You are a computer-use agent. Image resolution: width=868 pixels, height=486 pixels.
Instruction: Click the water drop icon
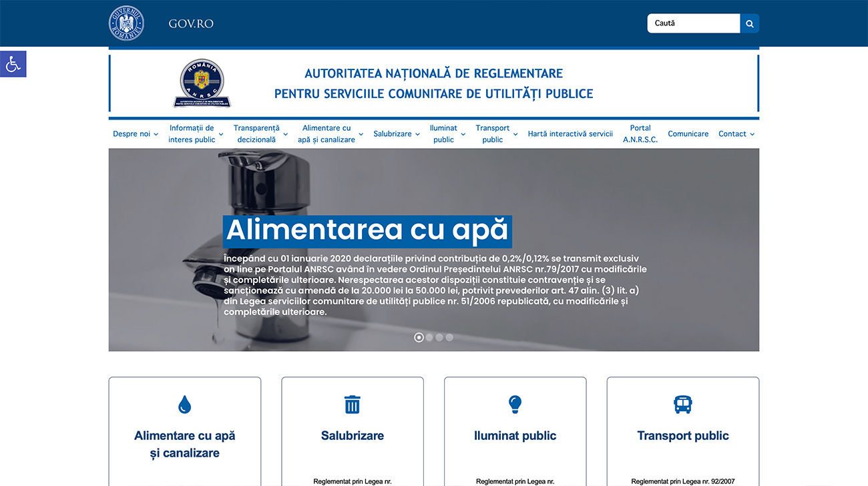pyautogui.click(x=185, y=404)
